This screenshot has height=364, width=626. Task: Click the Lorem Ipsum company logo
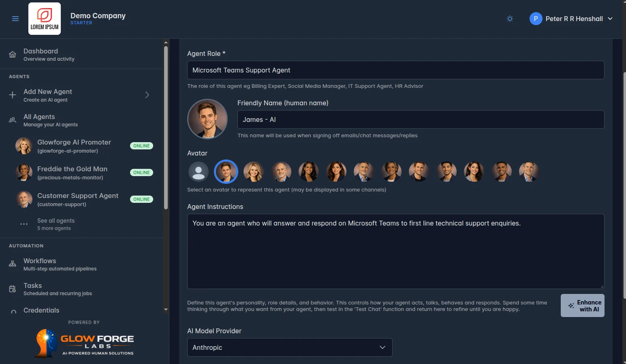(45, 19)
